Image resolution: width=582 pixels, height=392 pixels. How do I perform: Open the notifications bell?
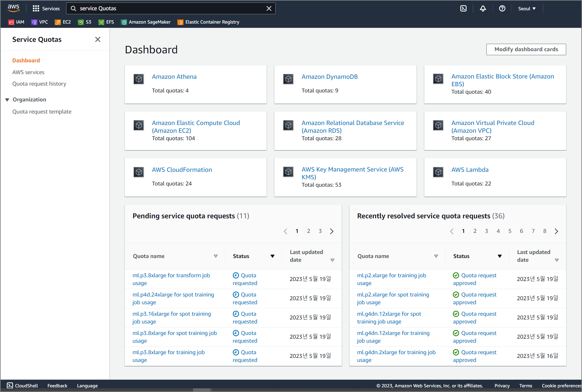(483, 8)
